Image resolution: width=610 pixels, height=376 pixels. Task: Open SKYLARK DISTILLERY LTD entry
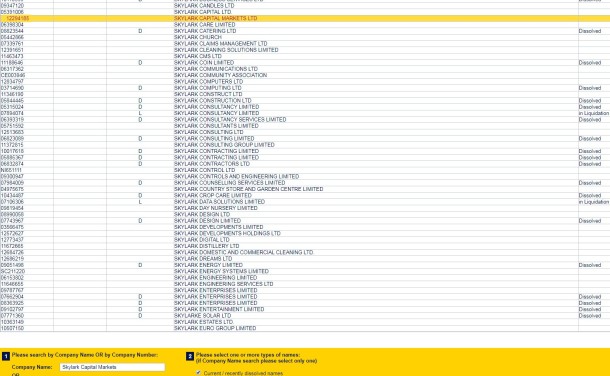[x=206, y=246]
